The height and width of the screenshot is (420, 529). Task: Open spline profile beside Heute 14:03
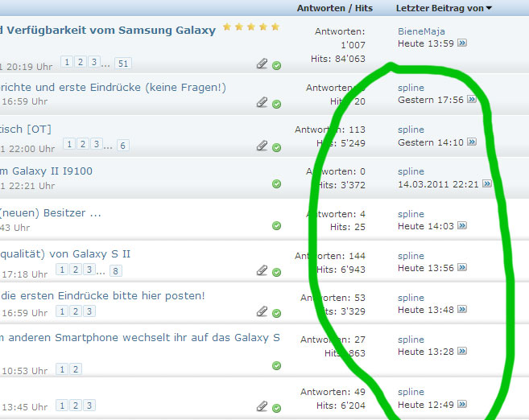click(411, 214)
